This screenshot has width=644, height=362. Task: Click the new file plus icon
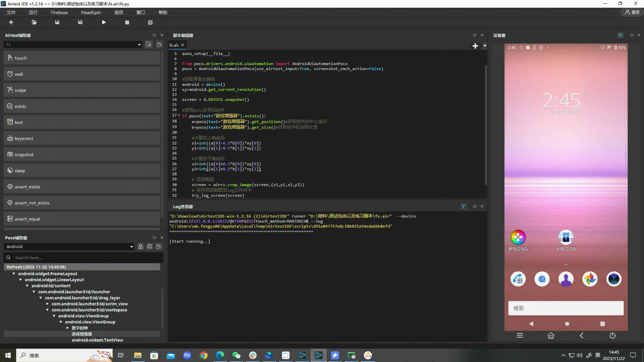coord(11,22)
